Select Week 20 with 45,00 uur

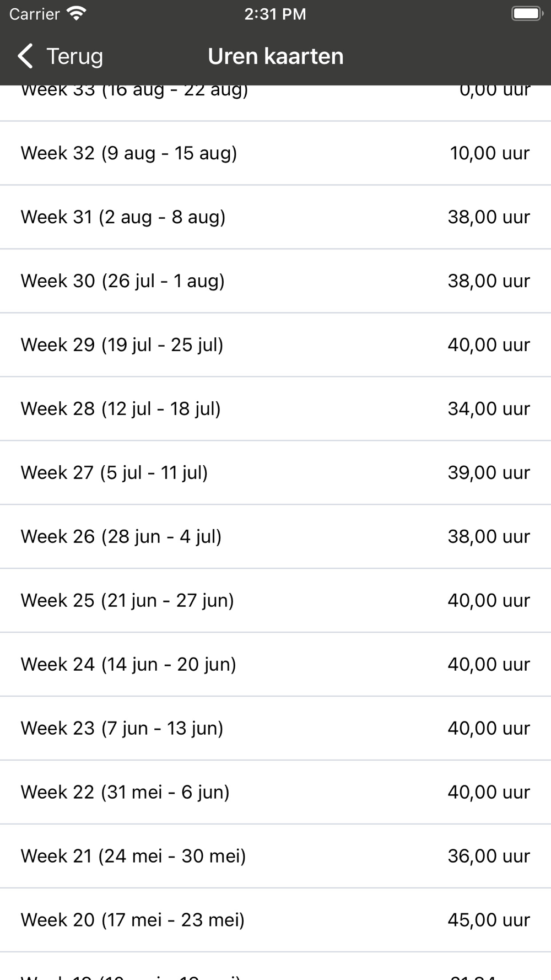275,920
